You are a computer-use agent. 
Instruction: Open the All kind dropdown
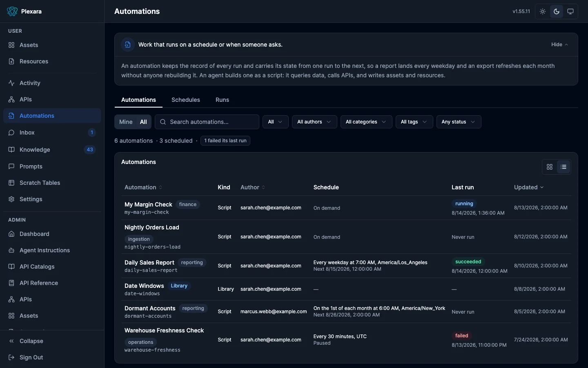click(x=275, y=122)
